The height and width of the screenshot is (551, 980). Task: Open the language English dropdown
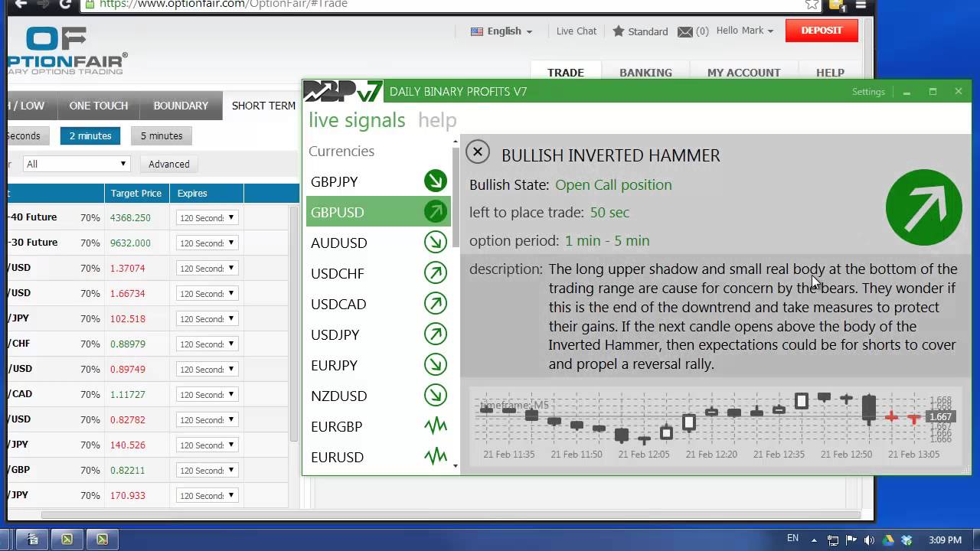pyautogui.click(x=501, y=31)
